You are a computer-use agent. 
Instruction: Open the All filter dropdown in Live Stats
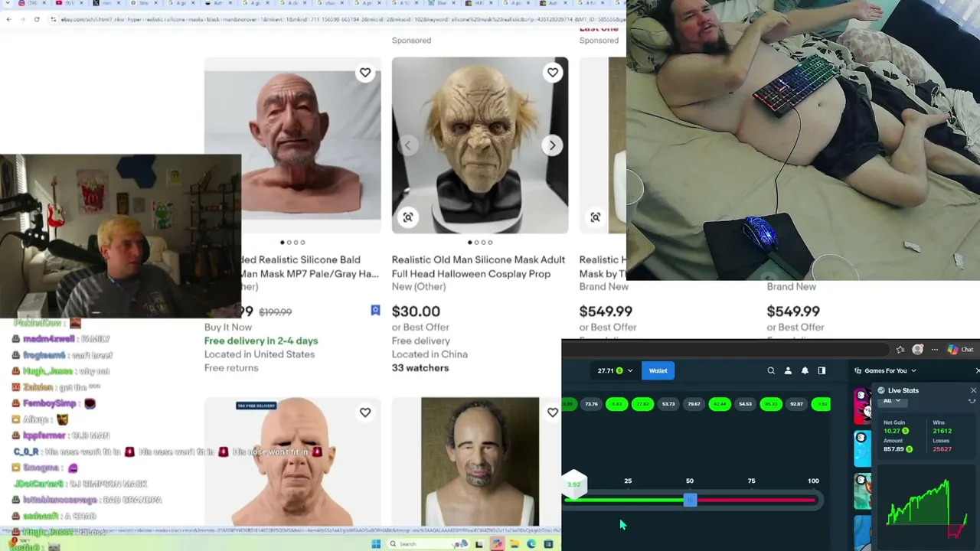click(x=892, y=401)
